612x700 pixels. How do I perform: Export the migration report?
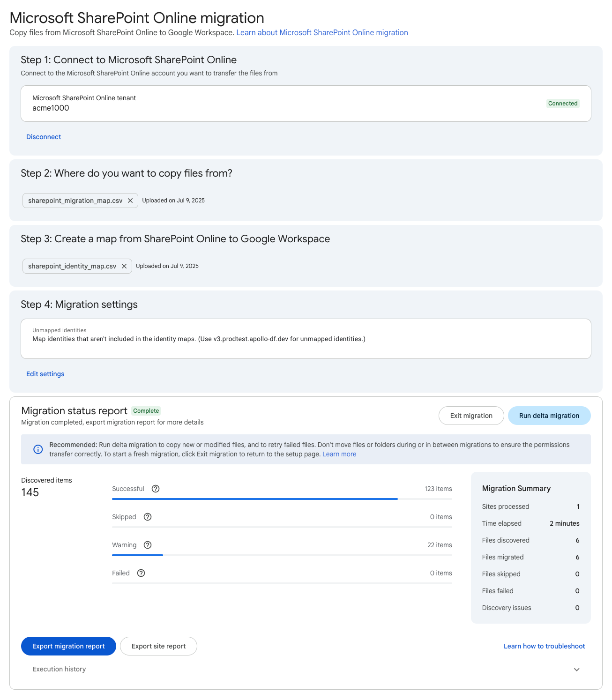coord(68,646)
